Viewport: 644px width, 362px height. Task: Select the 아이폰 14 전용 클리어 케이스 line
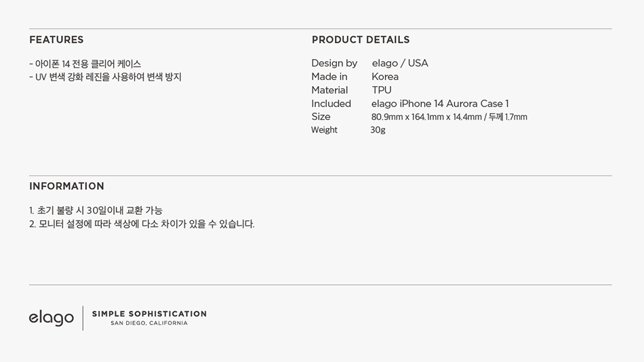tap(85, 64)
